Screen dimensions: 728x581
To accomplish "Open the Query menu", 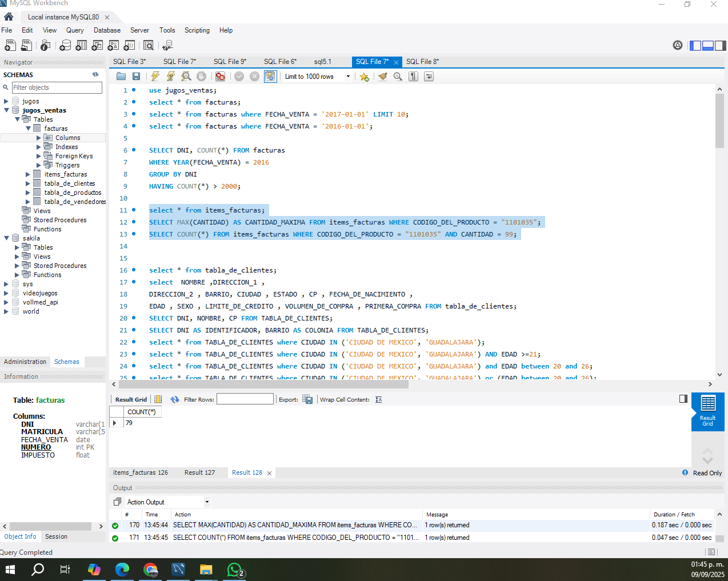I will (75, 30).
